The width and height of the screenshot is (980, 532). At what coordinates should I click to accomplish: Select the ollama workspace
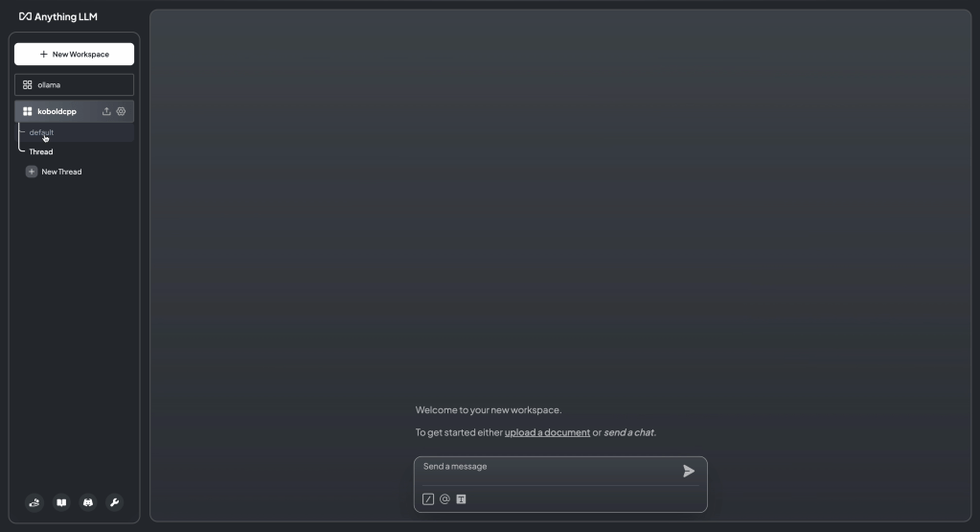(x=75, y=85)
